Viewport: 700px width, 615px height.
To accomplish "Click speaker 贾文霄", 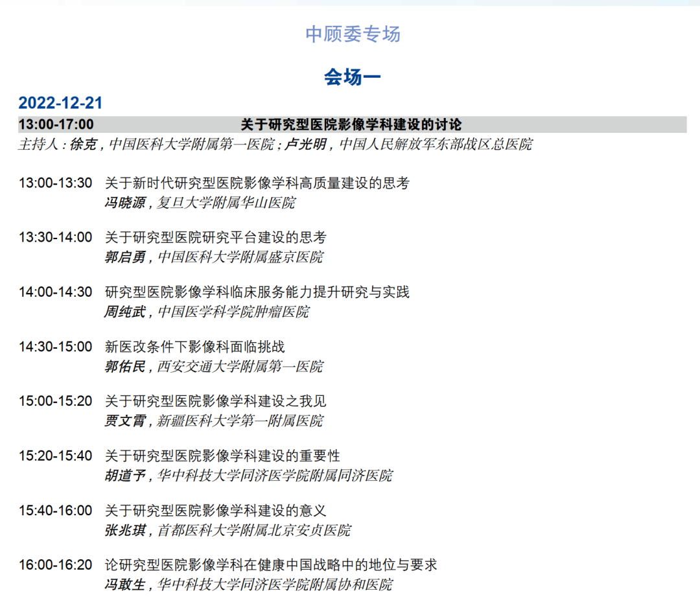I will tap(125, 421).
